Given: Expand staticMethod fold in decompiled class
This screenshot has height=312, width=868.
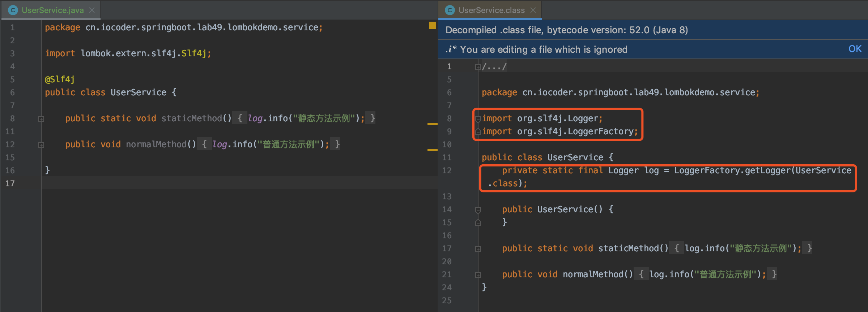Looking at the screenshot, I should coord(478,249).
